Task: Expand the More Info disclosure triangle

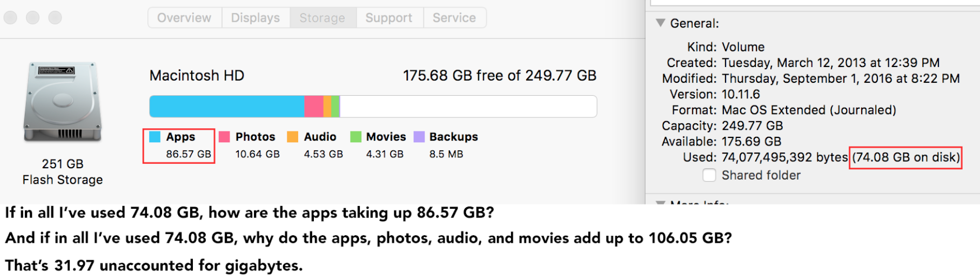Action: point(660,202)
